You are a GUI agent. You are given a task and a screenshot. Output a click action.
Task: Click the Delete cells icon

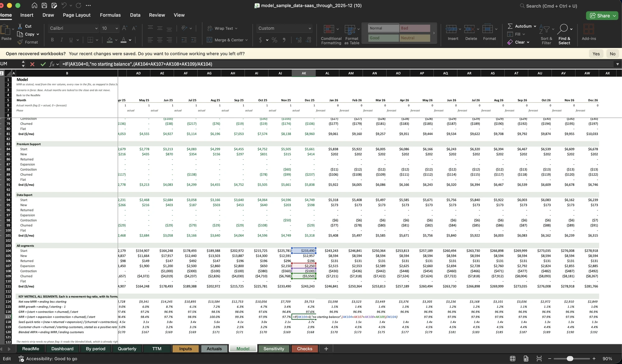tap(469, 29)
